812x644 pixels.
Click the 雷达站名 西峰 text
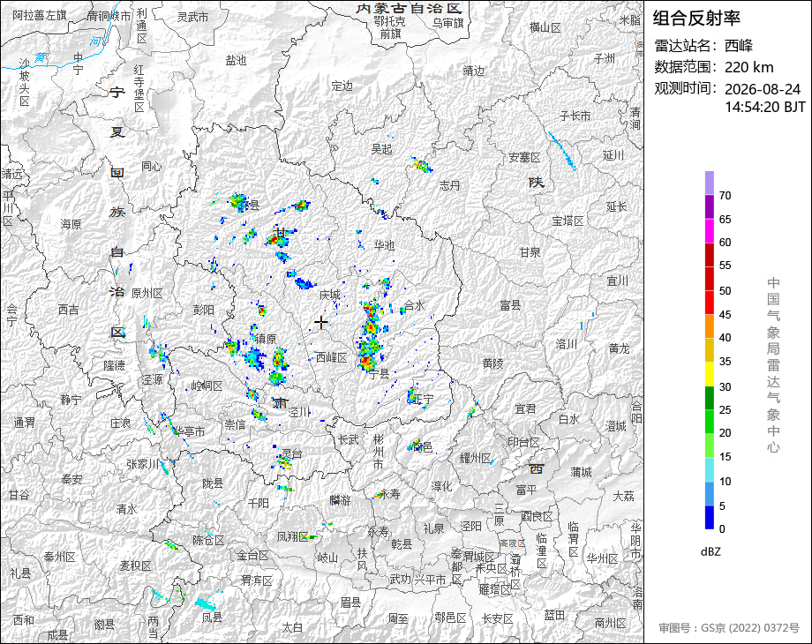[x=703, y=46]
